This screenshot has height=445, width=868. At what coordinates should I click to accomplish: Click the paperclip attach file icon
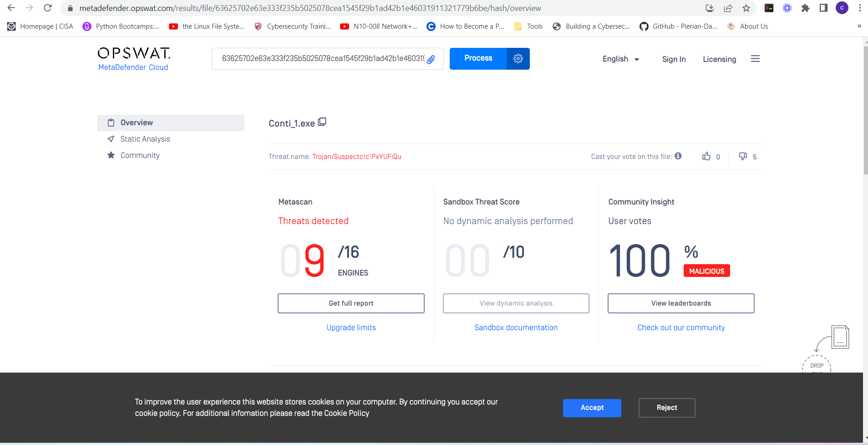pyautogui.click(x=431, y=59)
